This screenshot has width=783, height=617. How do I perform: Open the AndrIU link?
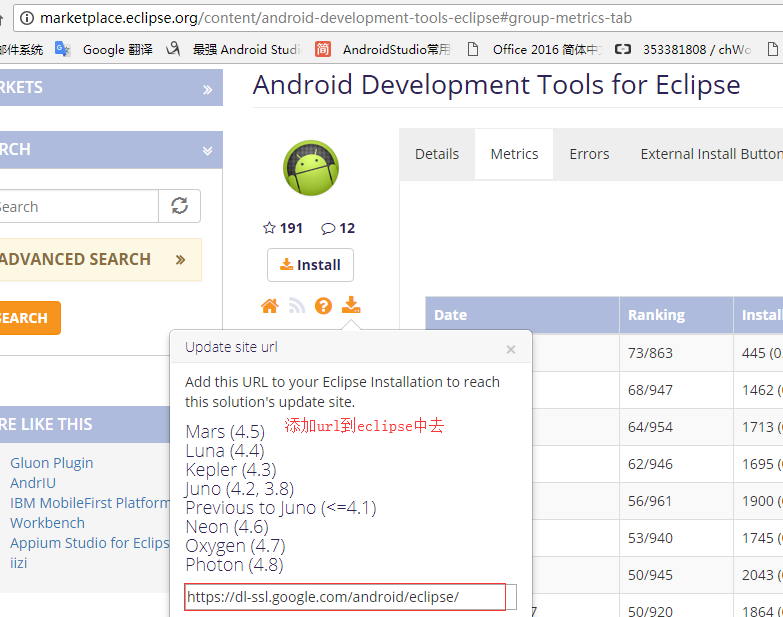[33, 483]
